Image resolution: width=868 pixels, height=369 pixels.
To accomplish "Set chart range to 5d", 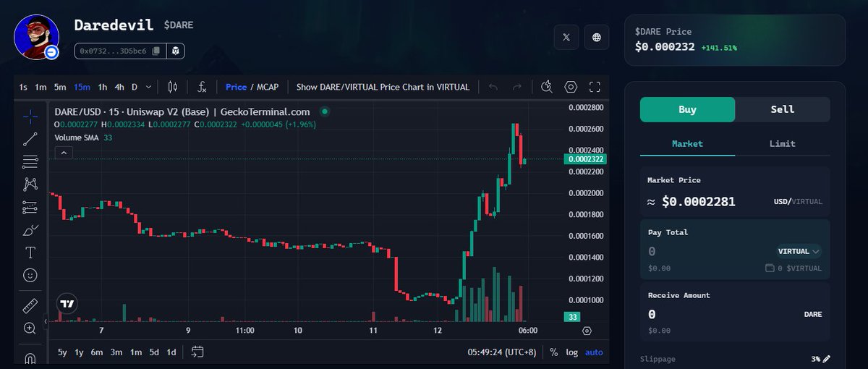I will 153,352.
